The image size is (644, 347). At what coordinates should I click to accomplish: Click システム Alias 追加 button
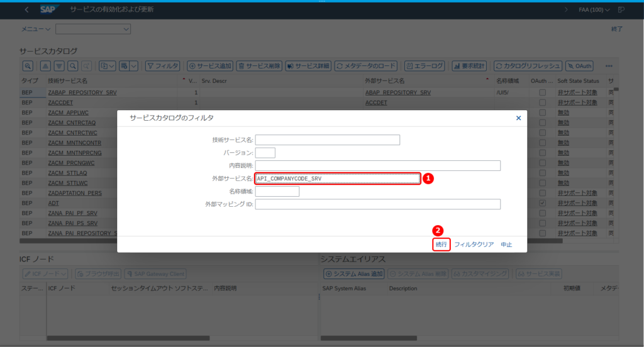coord(353,274)
